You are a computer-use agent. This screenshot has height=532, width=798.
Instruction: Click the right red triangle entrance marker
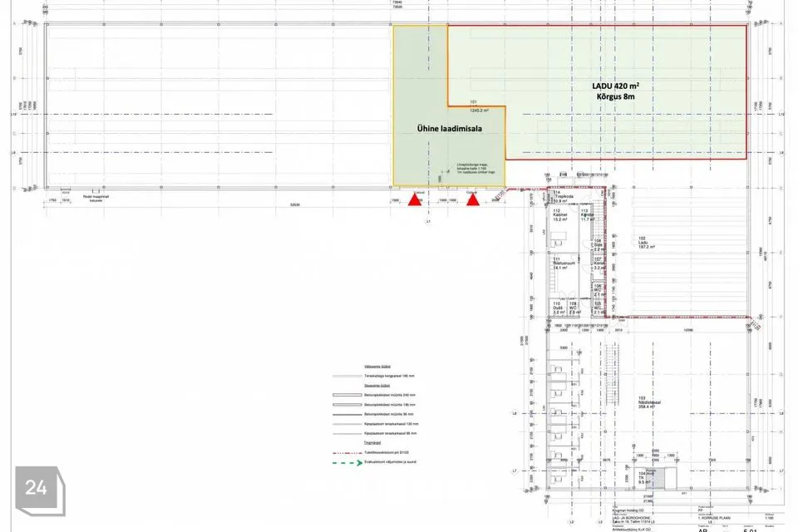[x=472, y=199]
